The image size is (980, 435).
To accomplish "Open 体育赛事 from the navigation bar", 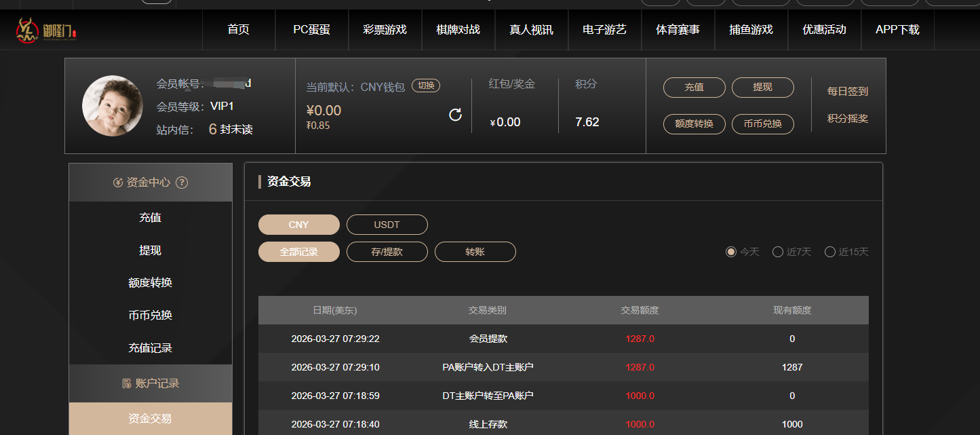I will [x=678, y=30].
